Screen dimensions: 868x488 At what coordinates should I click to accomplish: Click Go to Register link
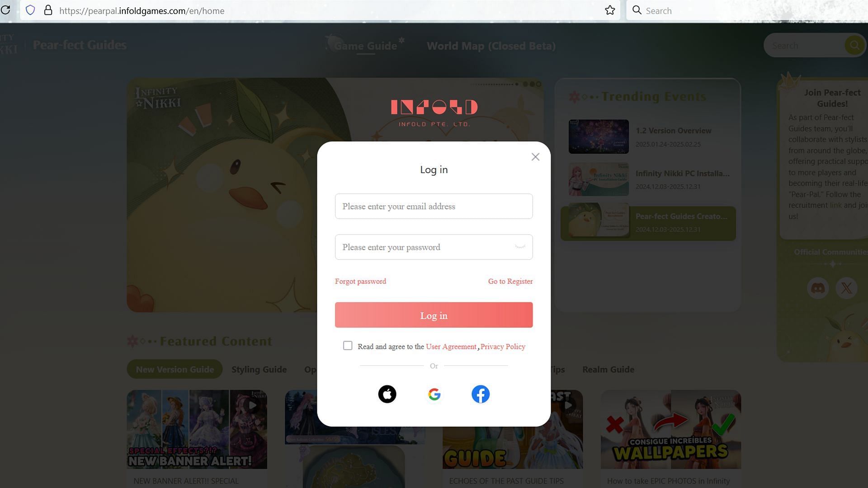click(509, 281)
